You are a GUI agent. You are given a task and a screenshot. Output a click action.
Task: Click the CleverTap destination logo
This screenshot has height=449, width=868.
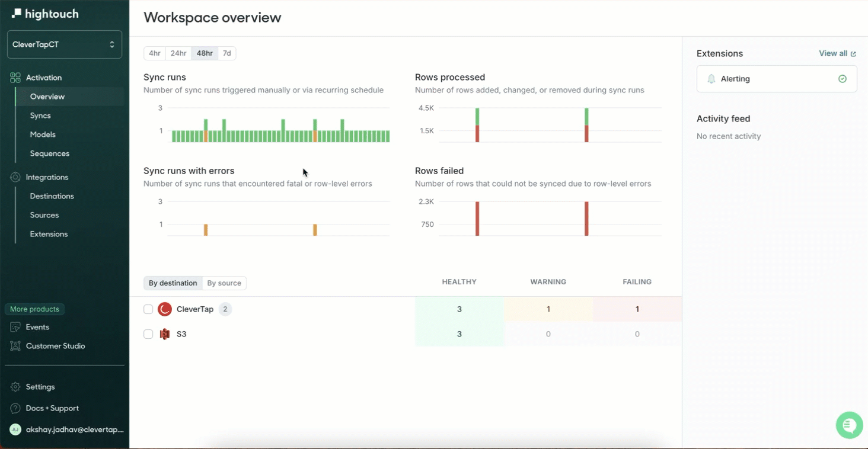(x=165, y=309)
